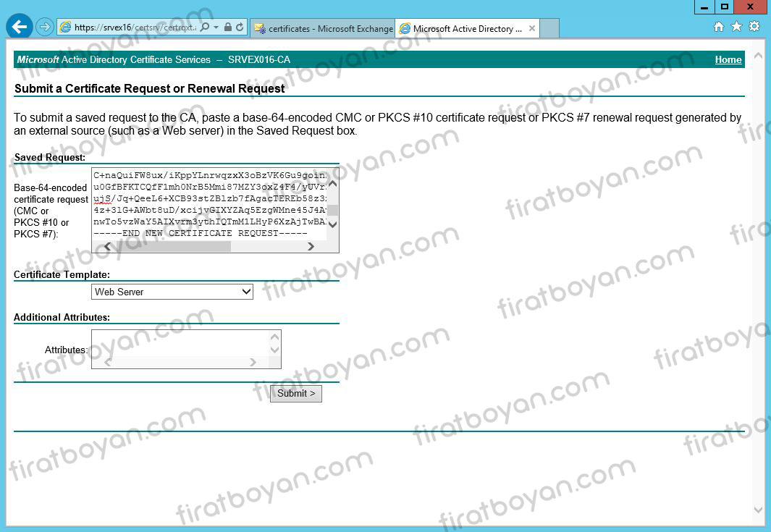Open a new blank tab
This screenshot has width=771, height=532.
549,28
